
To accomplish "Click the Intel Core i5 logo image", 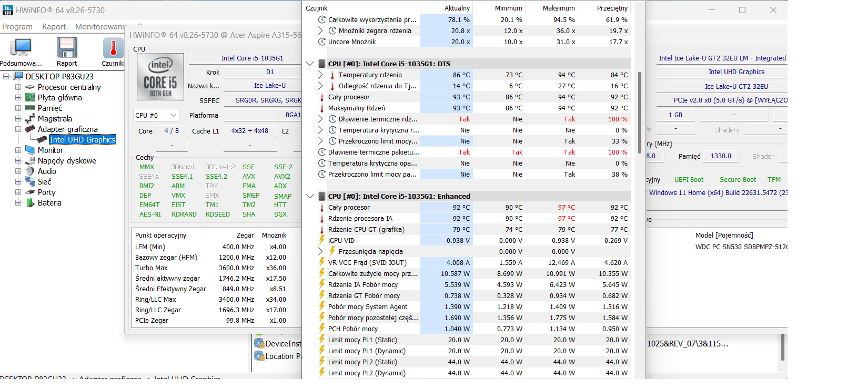I will [x=160, y=77].
